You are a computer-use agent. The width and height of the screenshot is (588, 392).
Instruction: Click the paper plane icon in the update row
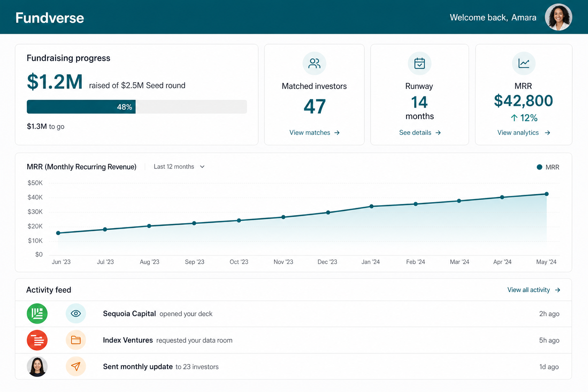click(x=76, y=366)
